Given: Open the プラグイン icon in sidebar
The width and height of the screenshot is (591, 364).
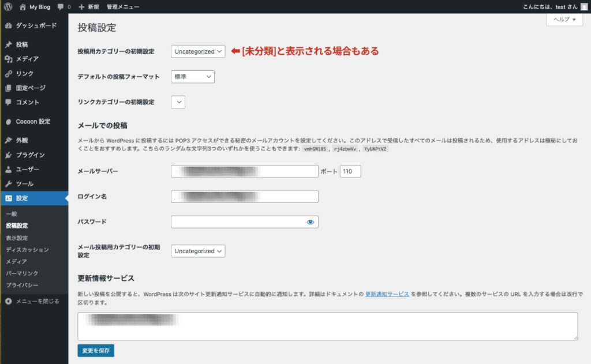Looking at the screenshot, I should [x=9, y=156].
